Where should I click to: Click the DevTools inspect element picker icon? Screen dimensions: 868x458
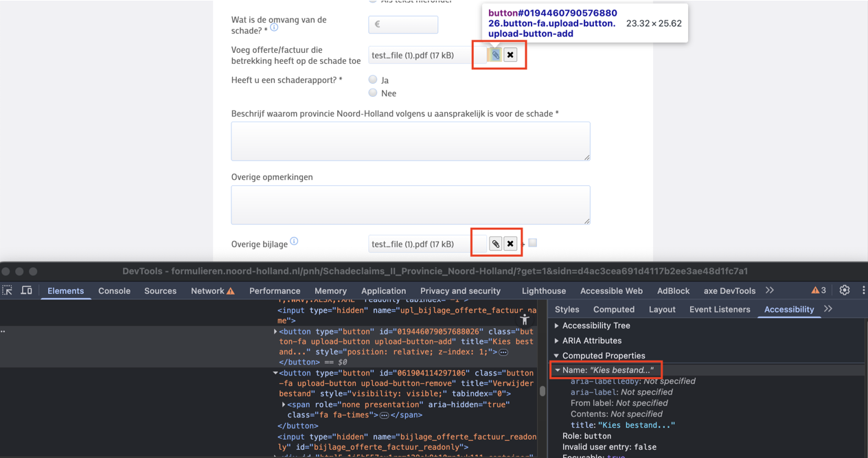pos(8,290)
